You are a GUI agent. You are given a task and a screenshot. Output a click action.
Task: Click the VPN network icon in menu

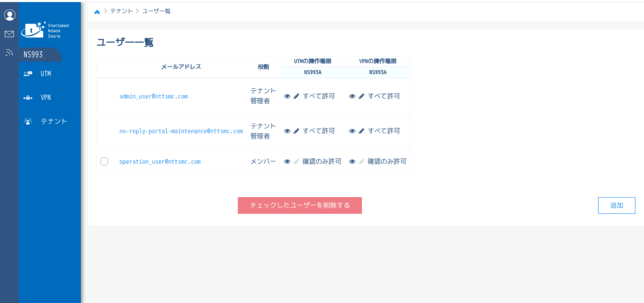(28, 98)
